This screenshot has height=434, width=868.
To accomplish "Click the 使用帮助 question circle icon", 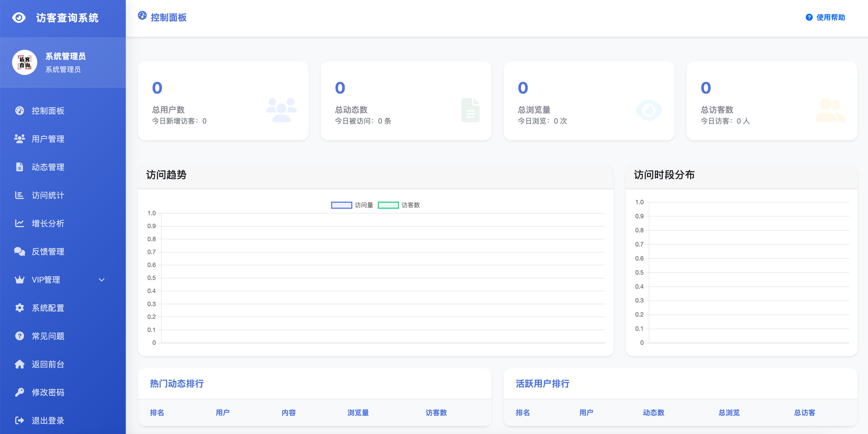I will 809,18.
